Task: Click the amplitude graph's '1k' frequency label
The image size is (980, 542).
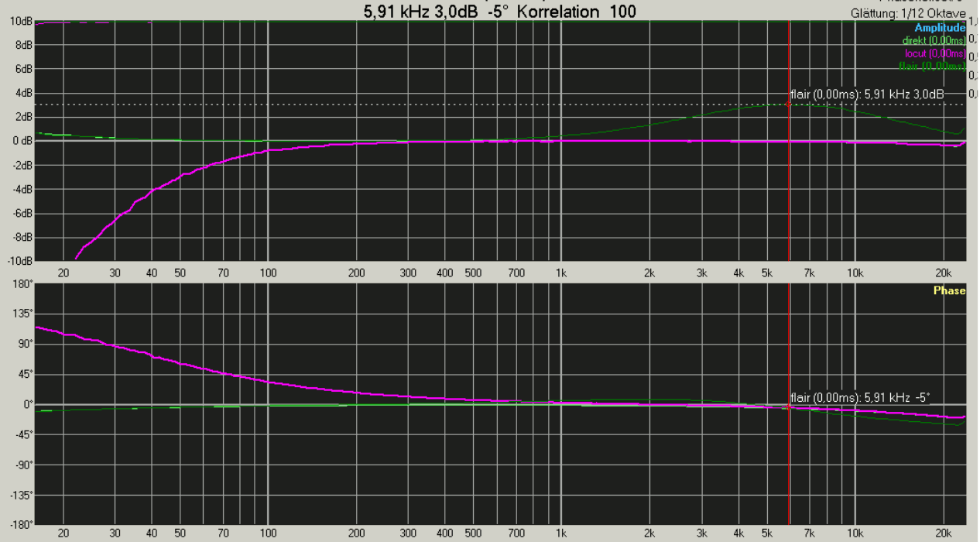Action: click(x=561, y=273)
